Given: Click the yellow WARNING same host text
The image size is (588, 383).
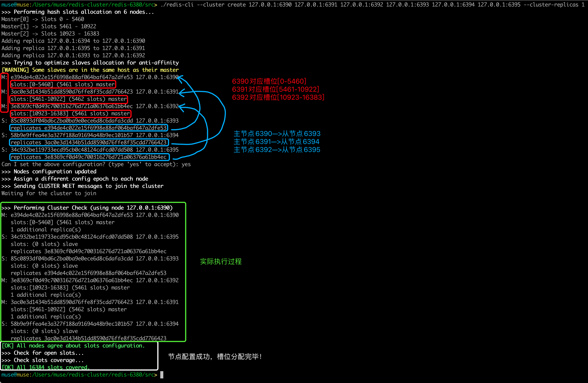Looking at the screenshot, I should click(x=90, y=70).
